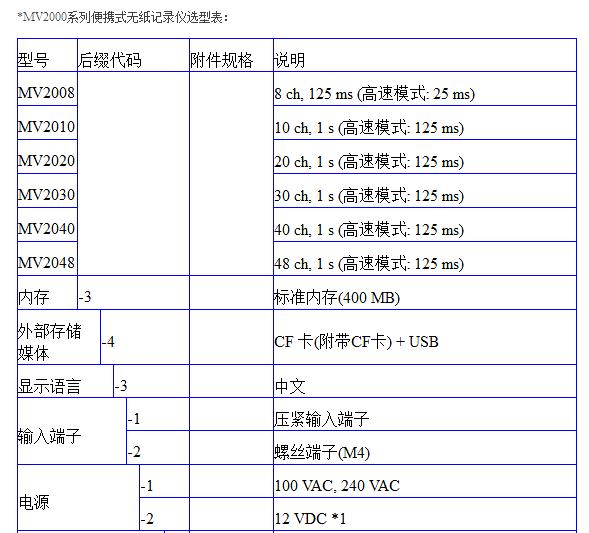Click the 100 VAC, 240 VAC description
Viewport: 589px width, 533px height.
click(425, 481)
